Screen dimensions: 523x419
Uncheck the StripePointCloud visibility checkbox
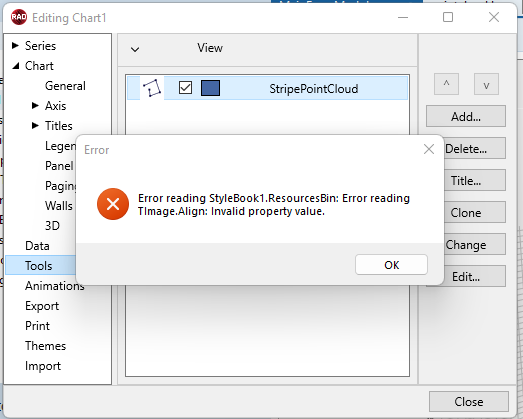185,88
